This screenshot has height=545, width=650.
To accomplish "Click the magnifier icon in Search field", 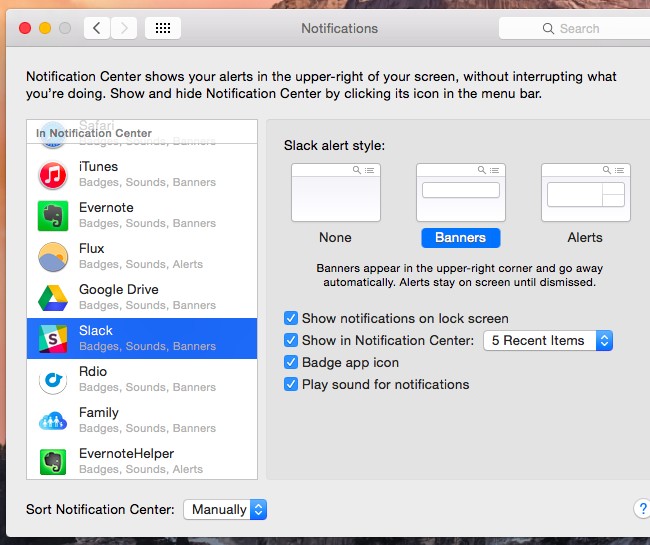I will tap(548, 29).
